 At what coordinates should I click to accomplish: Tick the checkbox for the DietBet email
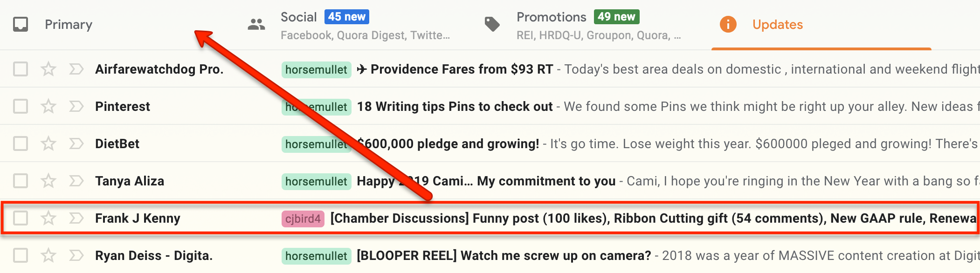pos(21,143)
